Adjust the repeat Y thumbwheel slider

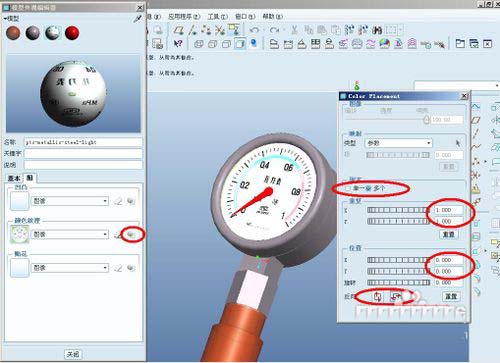coord(398,221)
